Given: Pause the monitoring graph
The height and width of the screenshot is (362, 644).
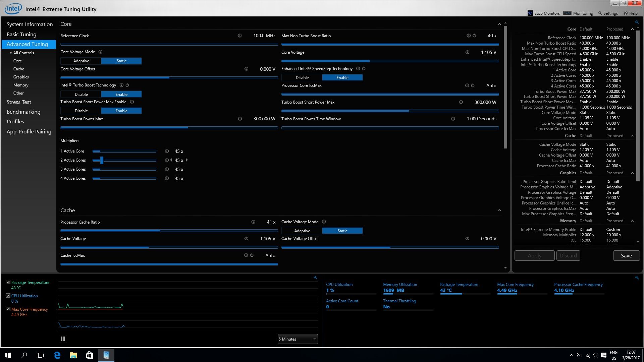Looking at the screenshot, I should point(63,339).
